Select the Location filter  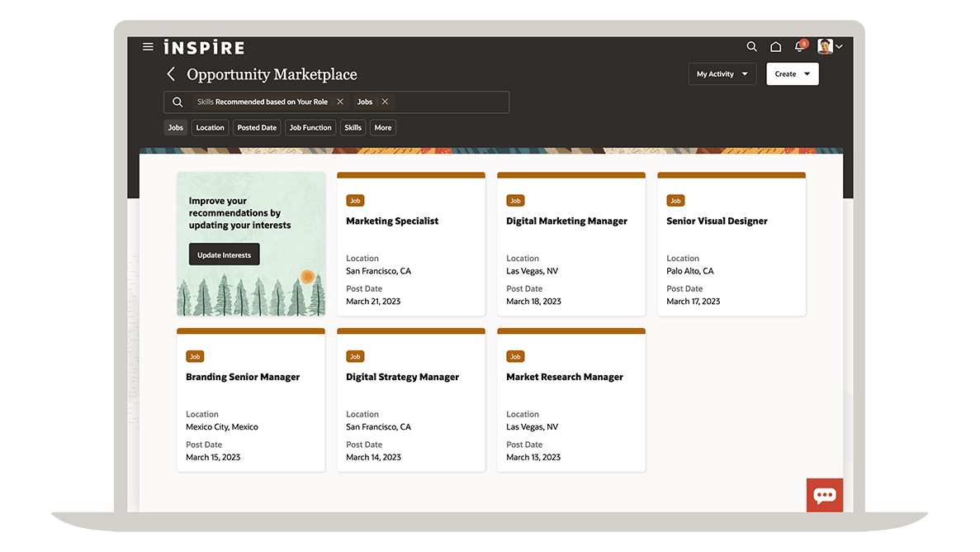tap(210, 127)
